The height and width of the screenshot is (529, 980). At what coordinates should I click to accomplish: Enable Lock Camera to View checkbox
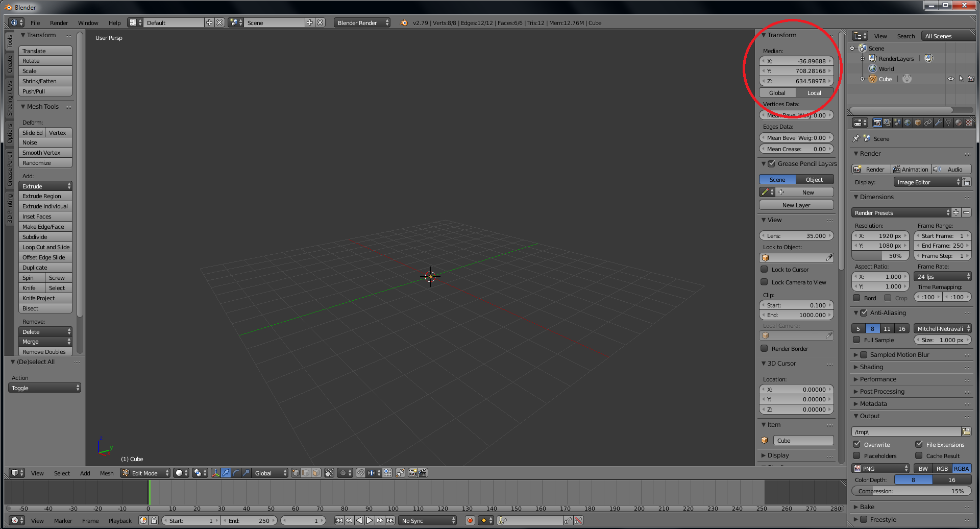[764, 282]
